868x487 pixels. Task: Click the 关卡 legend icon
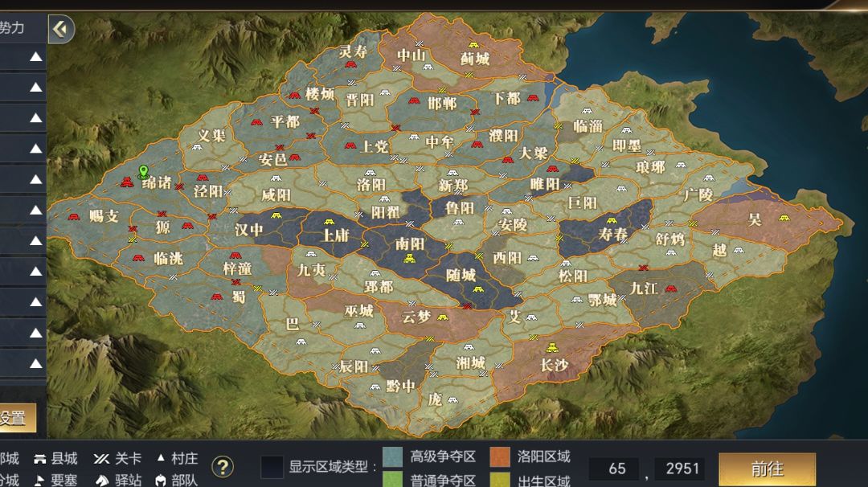102,459
